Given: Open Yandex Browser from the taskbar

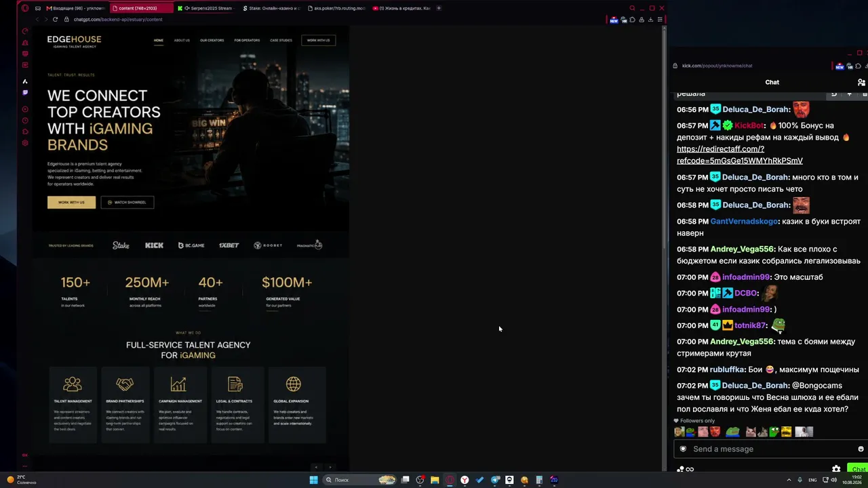Looking at the screenshot, I should (x=465, y=480).
